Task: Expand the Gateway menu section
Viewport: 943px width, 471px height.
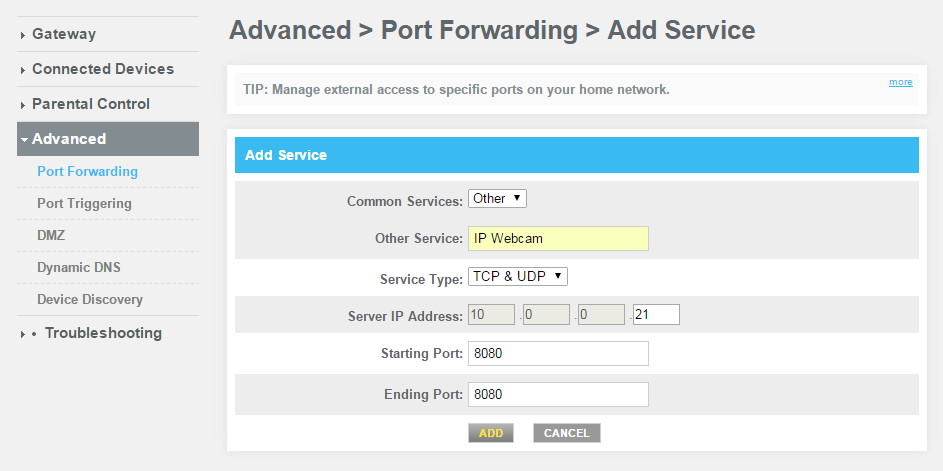Action: 64,34
